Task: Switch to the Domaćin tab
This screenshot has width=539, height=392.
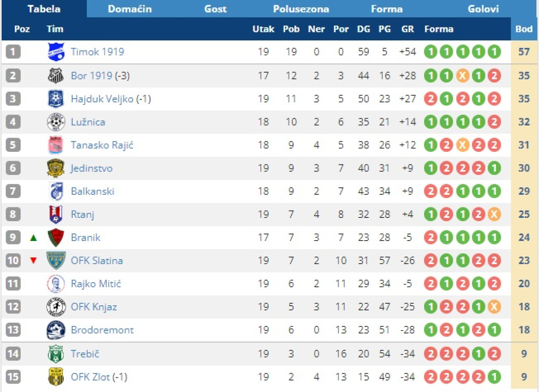Action: point(130,9)
